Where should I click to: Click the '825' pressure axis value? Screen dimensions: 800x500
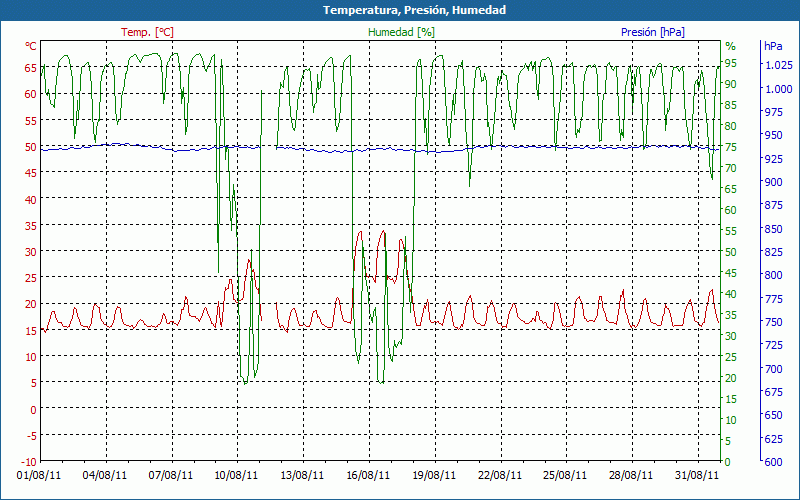(773, 252)
